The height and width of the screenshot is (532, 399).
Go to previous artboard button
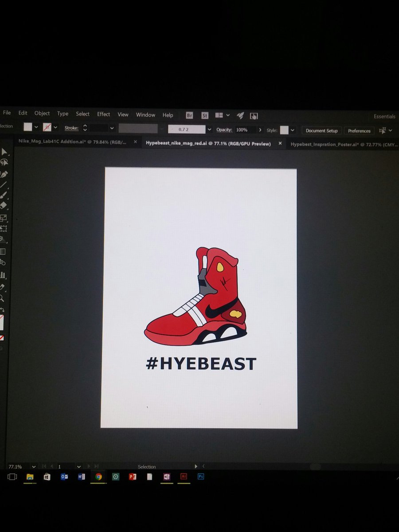52,466
